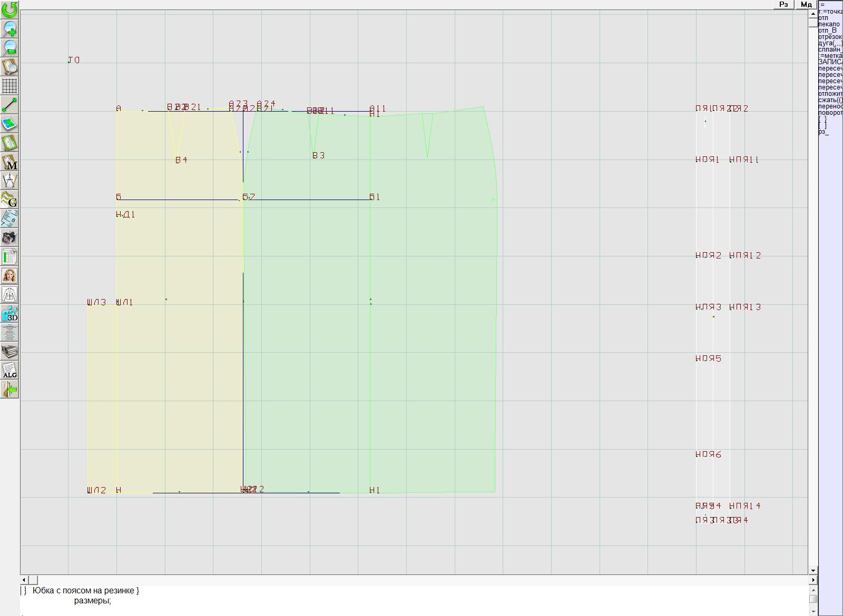Zoom in with the magnifier plus icon
Image resolution: width=843 pixels, height=616 pixels.
[x=9, y=28]
